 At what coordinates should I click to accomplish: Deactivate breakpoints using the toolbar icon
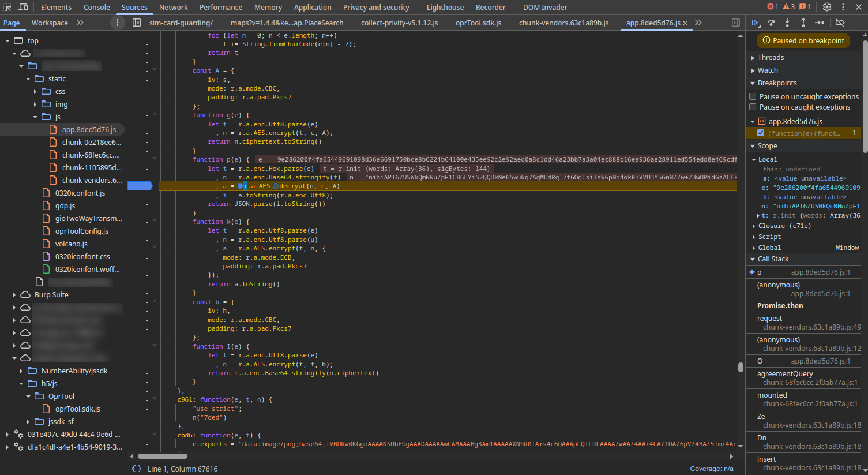(x=840, y=23)
